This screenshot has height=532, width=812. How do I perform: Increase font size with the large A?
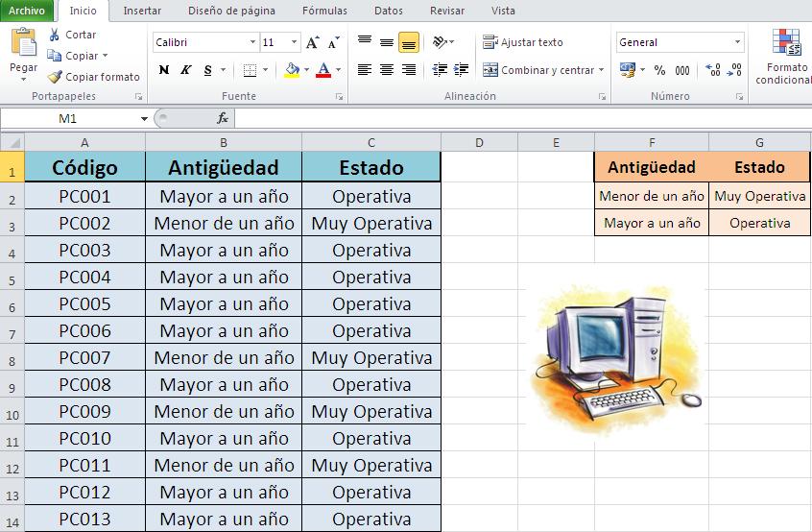[312, 42]
